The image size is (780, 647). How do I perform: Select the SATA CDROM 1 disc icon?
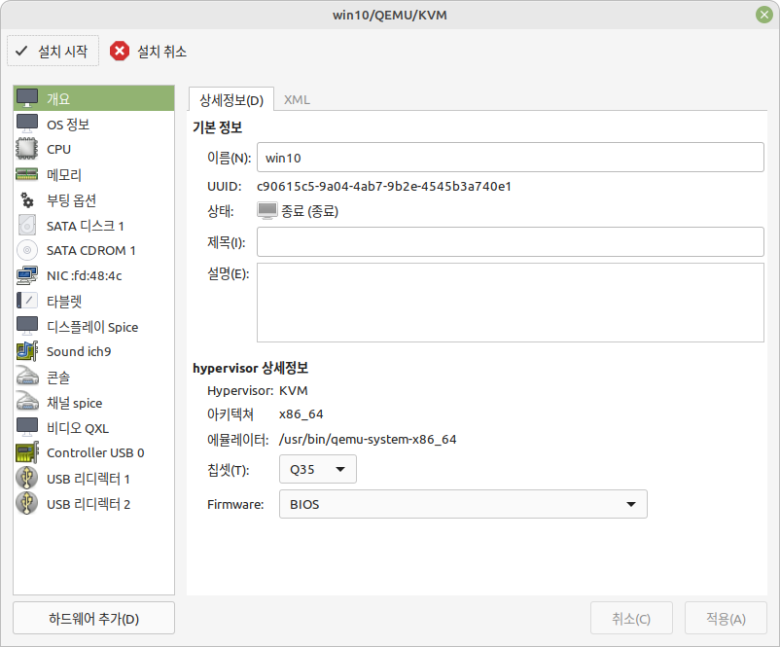27,250
